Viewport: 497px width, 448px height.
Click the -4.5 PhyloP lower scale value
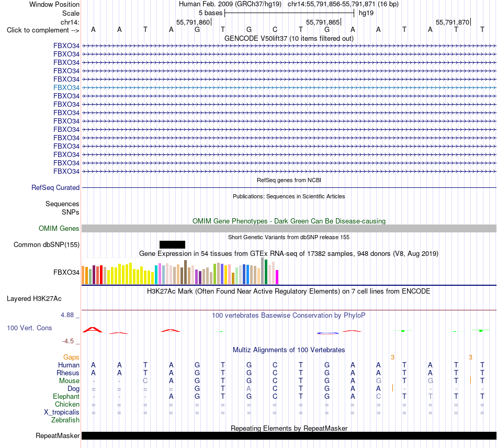(x=68, y=341)
